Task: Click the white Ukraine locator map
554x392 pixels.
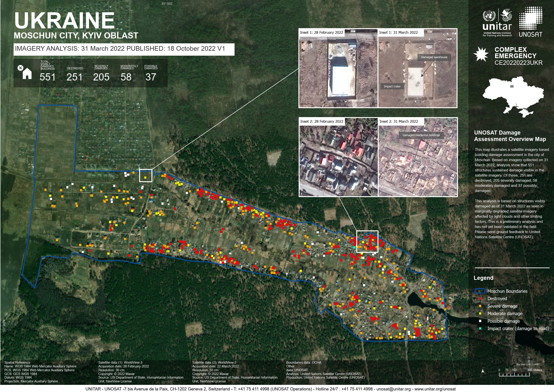Action: (513, 97)
